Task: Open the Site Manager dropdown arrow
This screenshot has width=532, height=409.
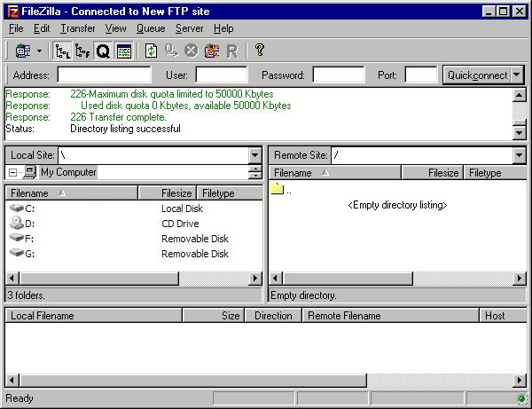Action: click(39, 51)
